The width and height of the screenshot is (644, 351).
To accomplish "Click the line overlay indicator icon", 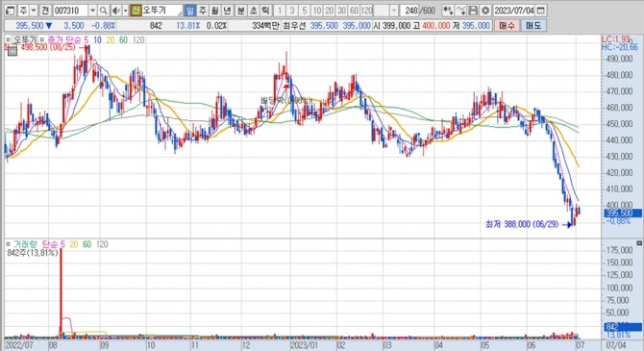I will [x=460, y=11].
